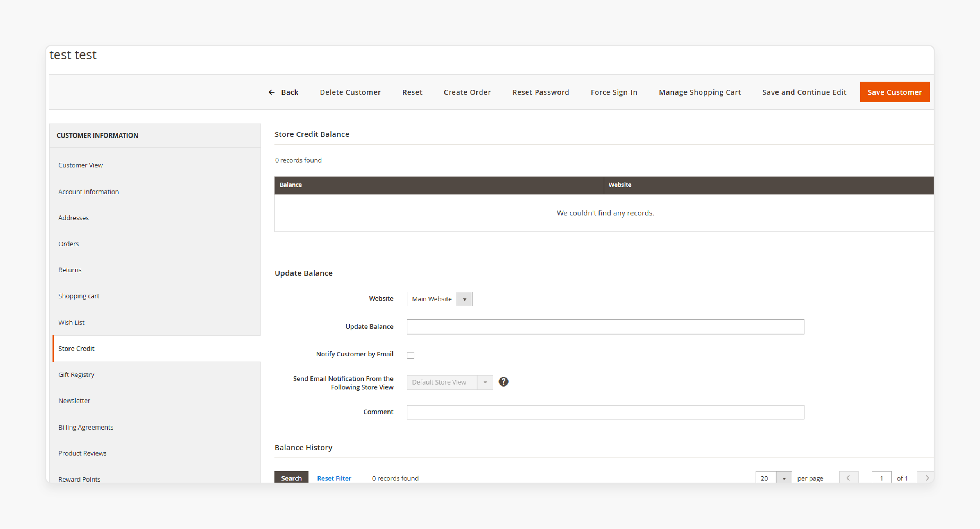Click Delete Customer
Image resolution: width=980 pixels, height=529 pixels.
tap(350, 92)
